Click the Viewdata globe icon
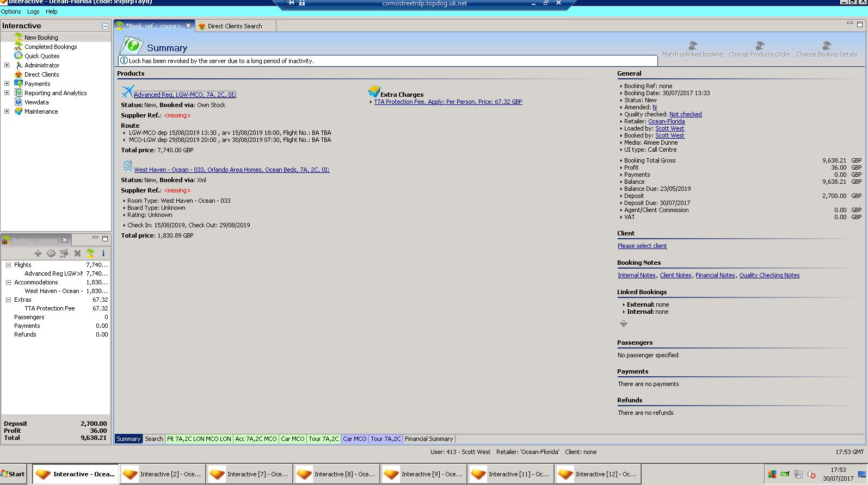This screenshot has width=868, height=485. [x=19, y=102]
